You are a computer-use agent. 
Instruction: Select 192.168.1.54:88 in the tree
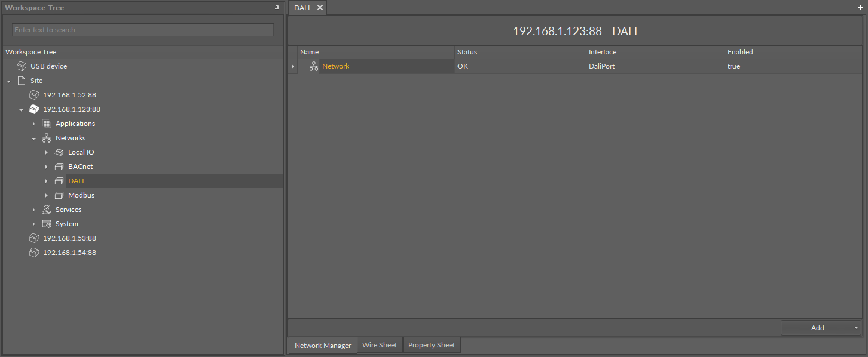point(69,253)
